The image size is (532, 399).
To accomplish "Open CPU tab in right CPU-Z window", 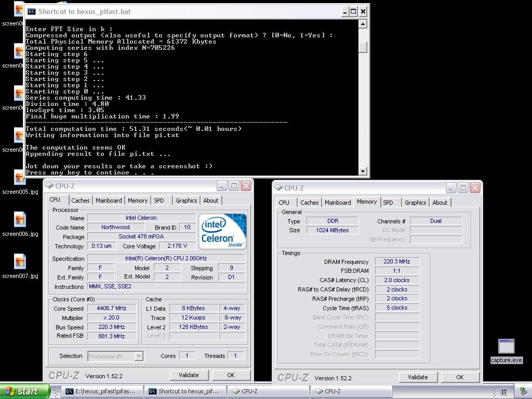I will [x=284, y=203].
